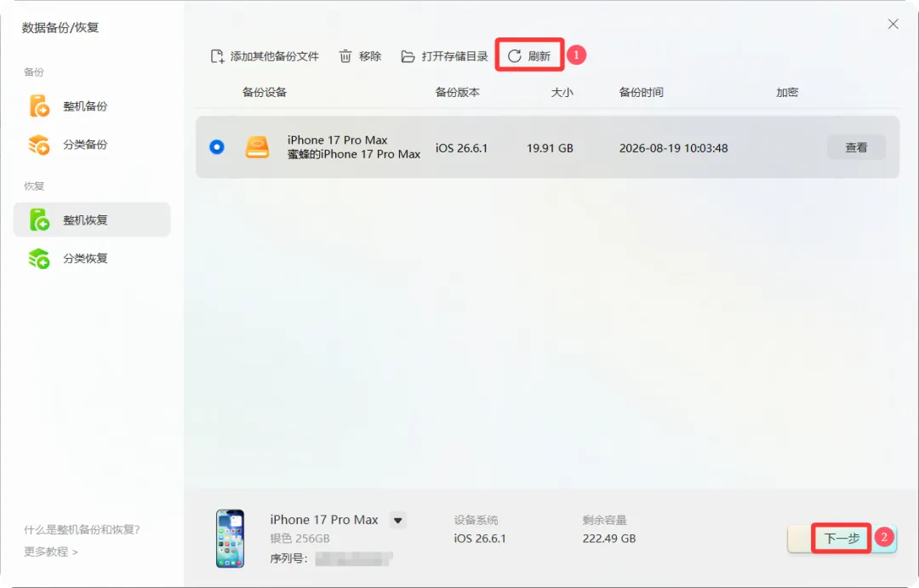Click the 刷新 label
The height and width of the screenshot is (588, 919).
pos(539,56)
